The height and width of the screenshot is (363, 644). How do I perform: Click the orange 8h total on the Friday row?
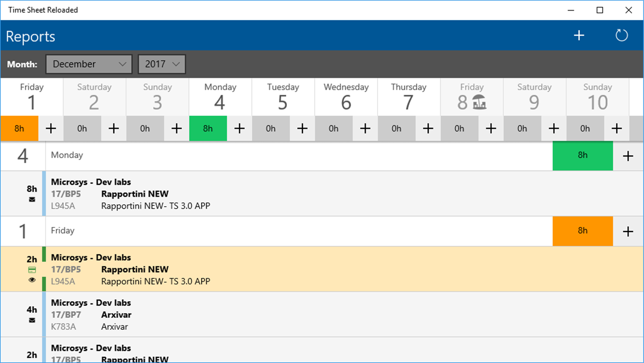pos(582,231)
